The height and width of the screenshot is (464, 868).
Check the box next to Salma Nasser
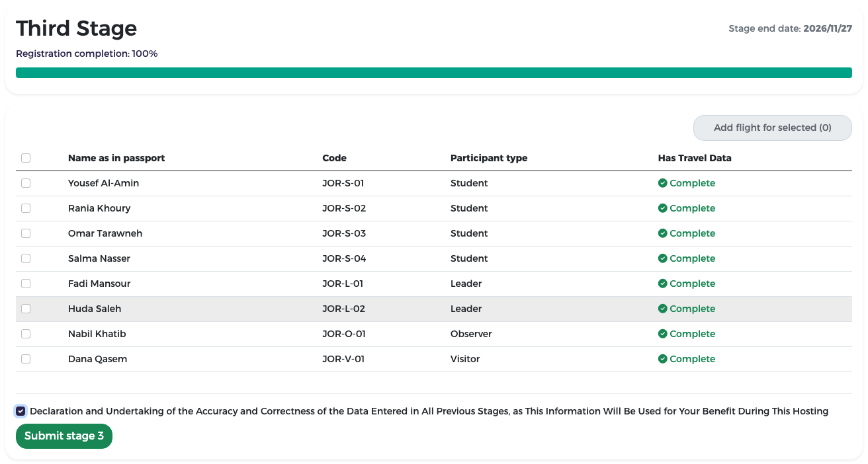point(26,258)
